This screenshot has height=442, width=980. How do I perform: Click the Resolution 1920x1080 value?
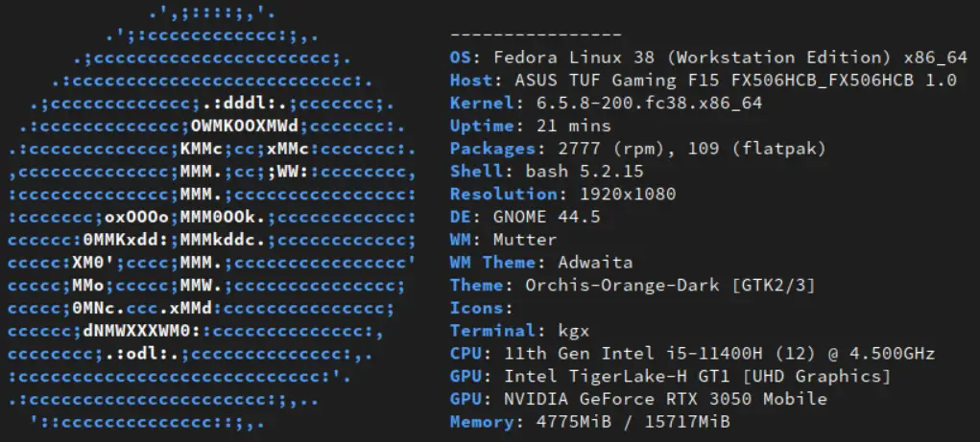[x=628, y=195]
